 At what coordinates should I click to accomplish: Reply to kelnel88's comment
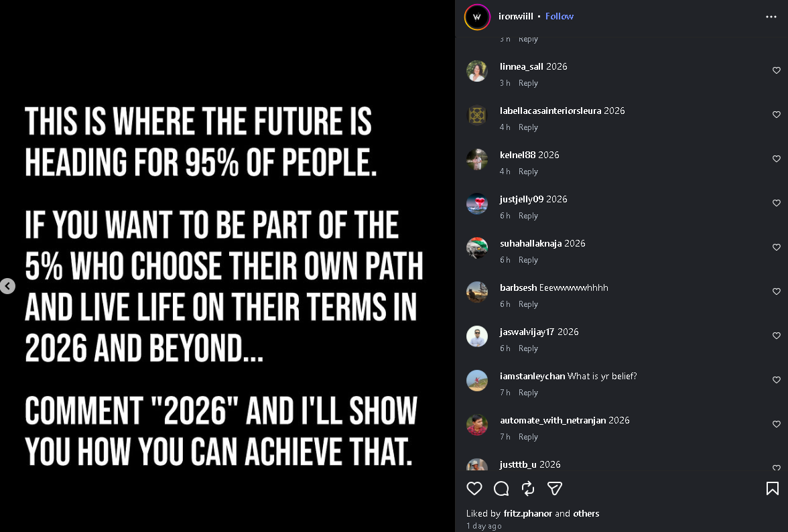(x=528, y=172)
